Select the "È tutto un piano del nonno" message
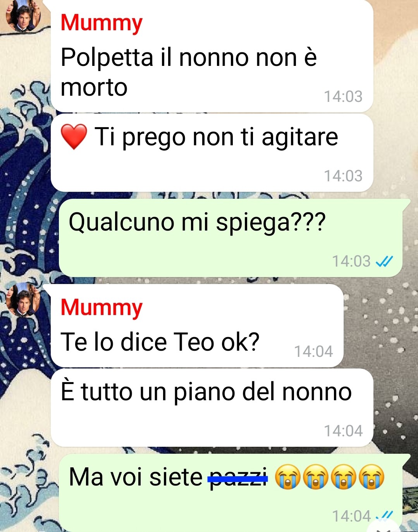 pos(212,408)
